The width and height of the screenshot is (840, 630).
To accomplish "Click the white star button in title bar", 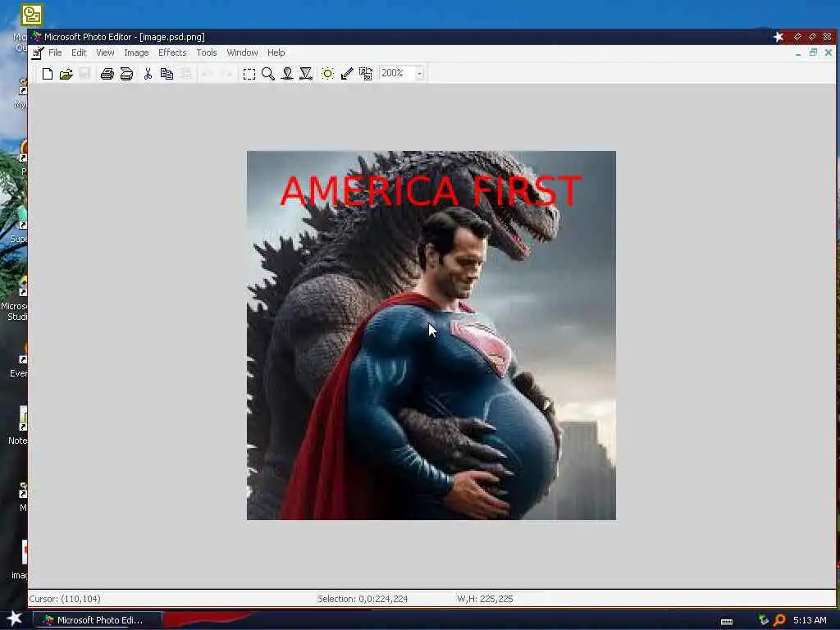I will [778, 36].
